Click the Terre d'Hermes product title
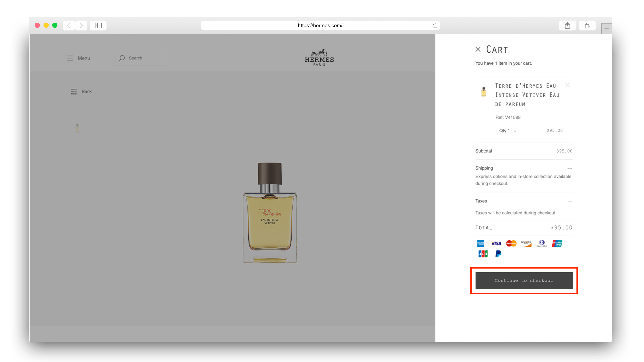Screen dimensions: 644x362 (527, 95)
